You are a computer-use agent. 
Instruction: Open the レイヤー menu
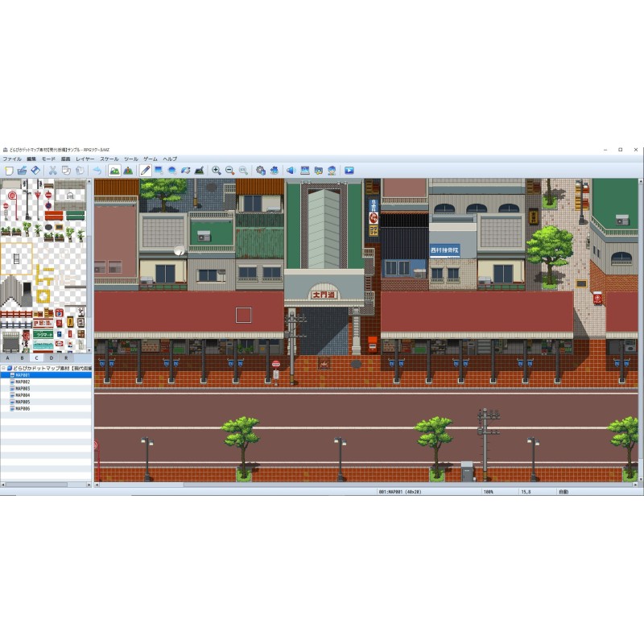85,159
